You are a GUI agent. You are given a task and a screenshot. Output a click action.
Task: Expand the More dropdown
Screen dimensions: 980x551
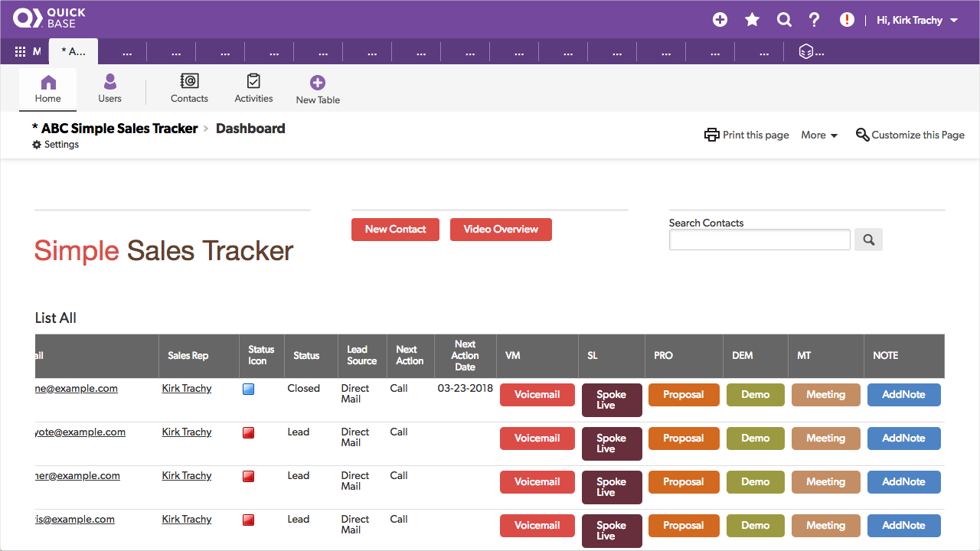click(819, 135)
